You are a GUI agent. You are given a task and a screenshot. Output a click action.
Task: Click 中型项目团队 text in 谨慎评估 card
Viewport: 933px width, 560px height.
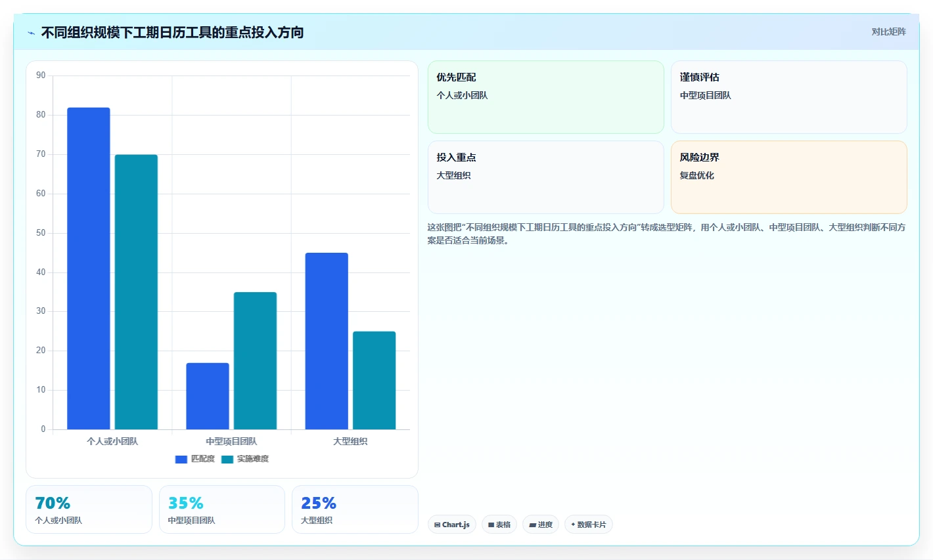coord(705,95)
